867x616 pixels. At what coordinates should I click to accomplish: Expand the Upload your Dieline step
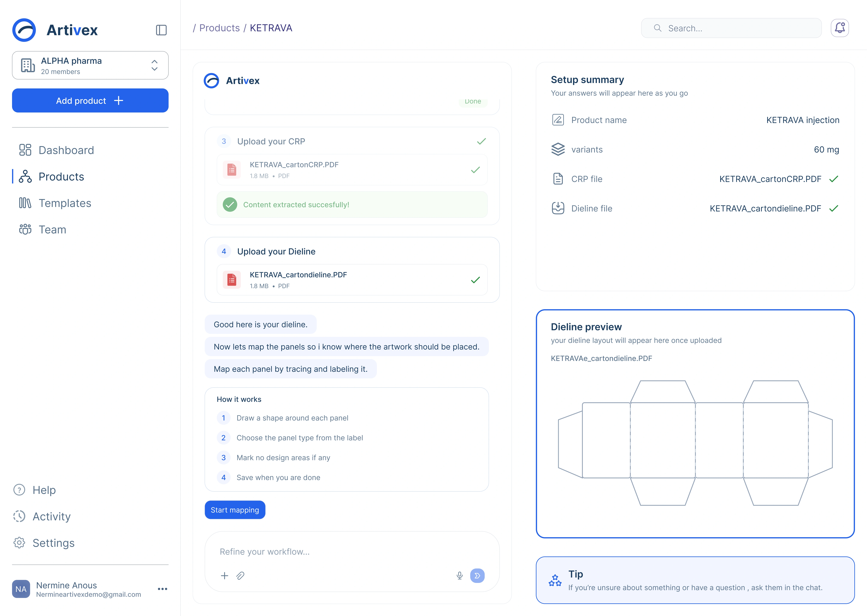(x=352, y=251)
